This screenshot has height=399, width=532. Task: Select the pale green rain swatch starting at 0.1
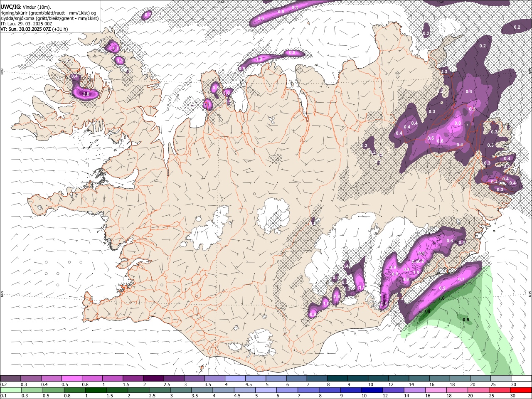tap(11, 390)
